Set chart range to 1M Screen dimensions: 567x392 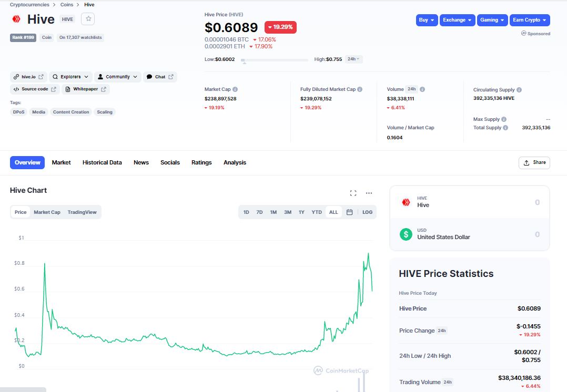point(274,212)
